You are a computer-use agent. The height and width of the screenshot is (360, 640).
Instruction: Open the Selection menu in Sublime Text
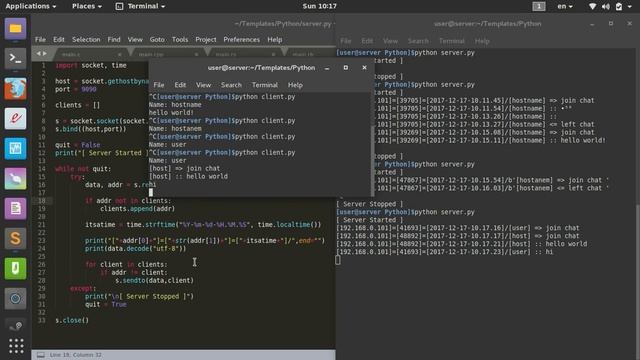(x=86, y=40)
